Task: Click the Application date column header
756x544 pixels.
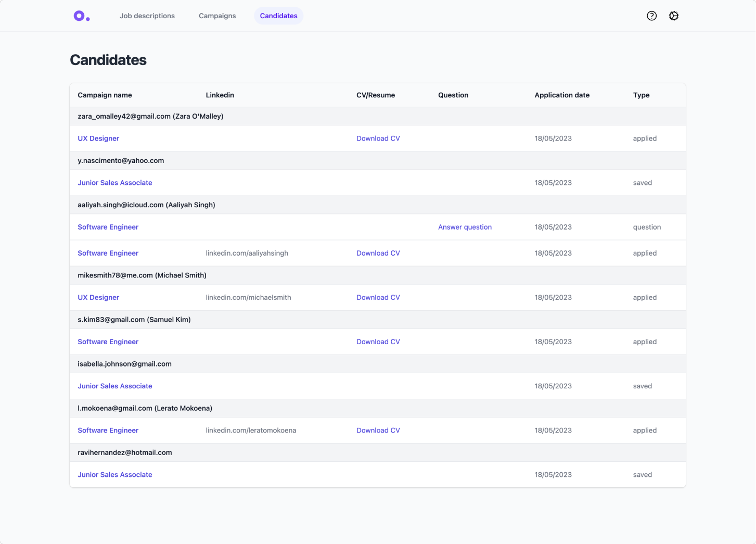Action: [562, 95]
